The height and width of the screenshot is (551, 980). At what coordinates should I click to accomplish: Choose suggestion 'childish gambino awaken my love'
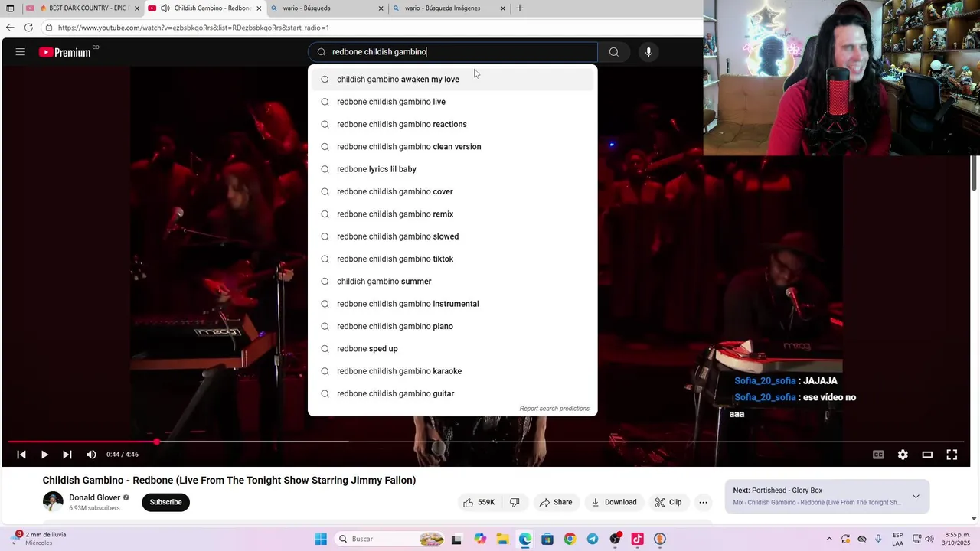coord(452,80)
